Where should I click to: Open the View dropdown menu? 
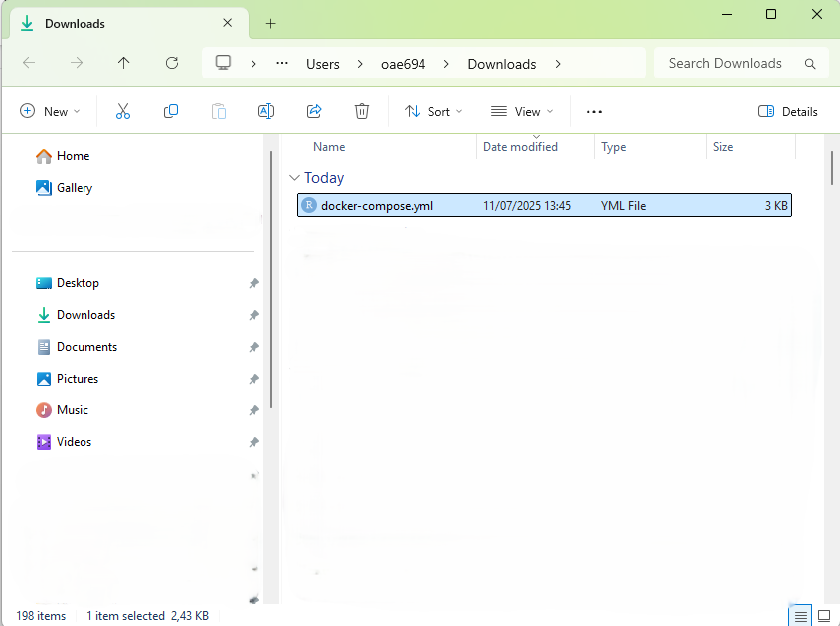pyautogui.click(x=522, y=112)
